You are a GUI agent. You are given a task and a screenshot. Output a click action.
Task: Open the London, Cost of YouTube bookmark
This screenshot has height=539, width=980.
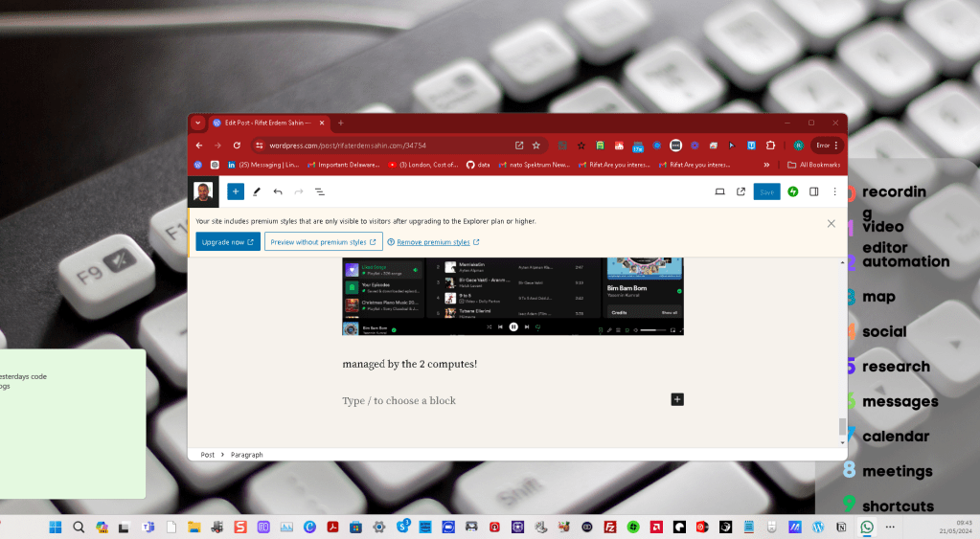423,165
